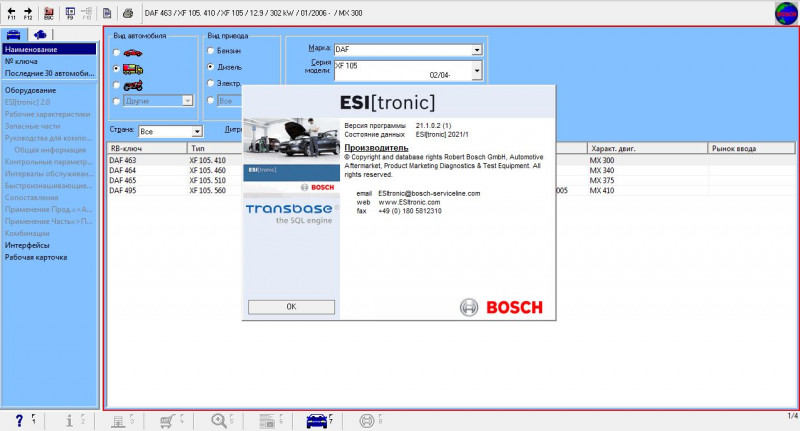Viewport: 800px width, 431px height.
Task: Click the equipment icon numbered 3 in bottom bar
Action: pos(118,421)
